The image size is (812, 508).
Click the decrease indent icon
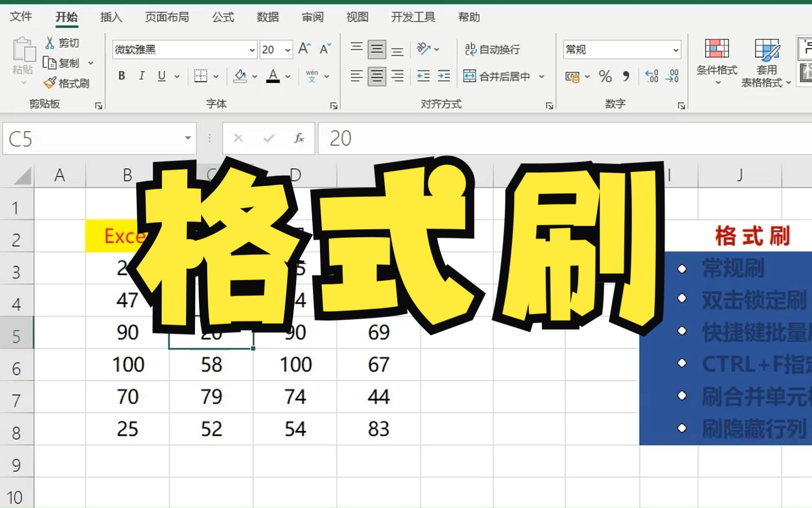tap(423, 76)
